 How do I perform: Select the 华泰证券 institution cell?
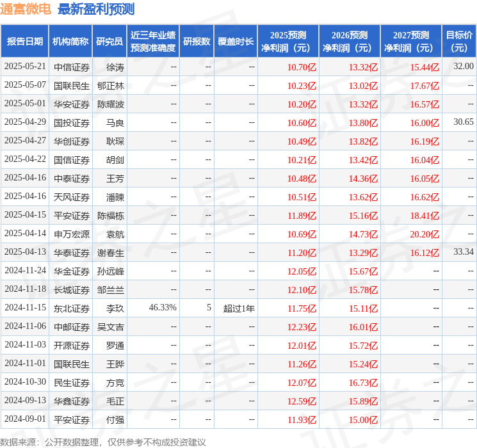pos(72,253)
